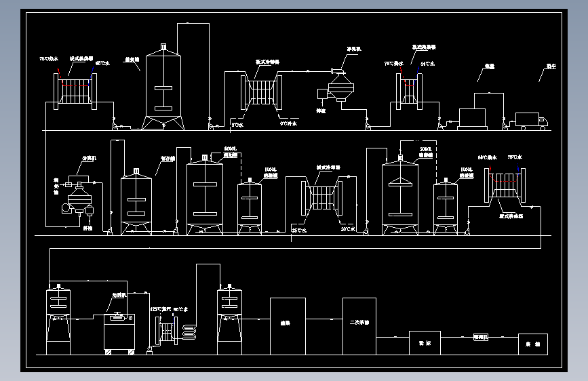Click the 净乳机 label text
The width and height of the screenshot is (588, 381).
click(x=353, y=49)
